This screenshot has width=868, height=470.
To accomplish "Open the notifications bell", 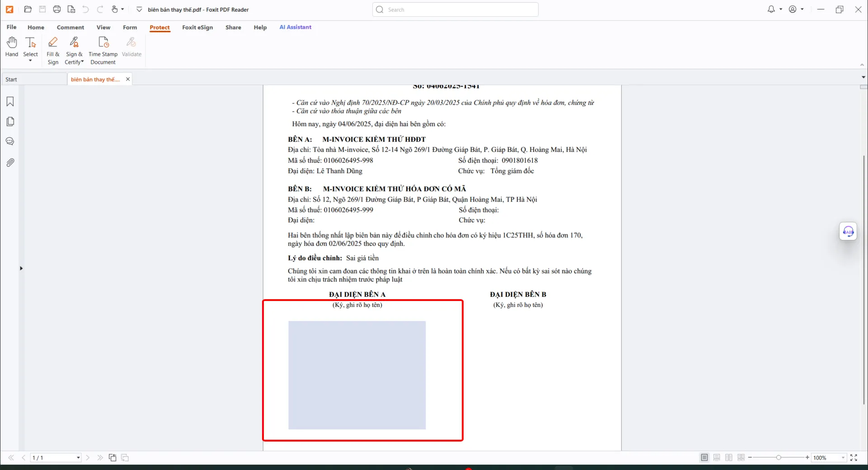I will [x=771, y=9].
